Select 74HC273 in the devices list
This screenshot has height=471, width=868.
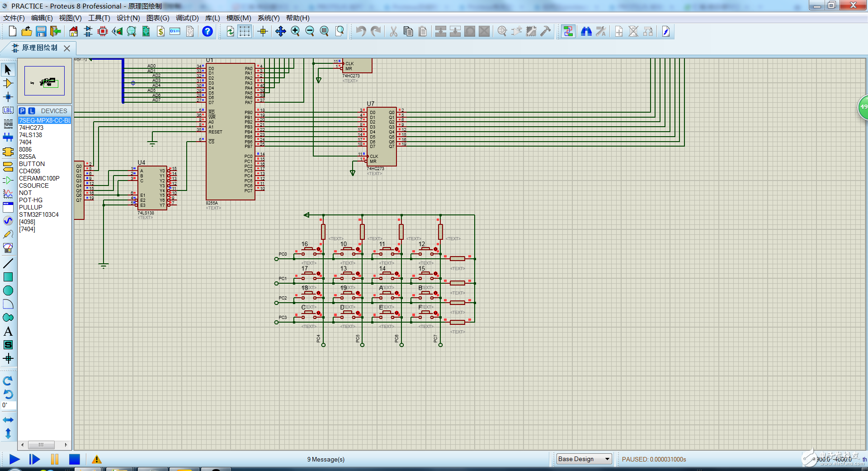(31, 128)
